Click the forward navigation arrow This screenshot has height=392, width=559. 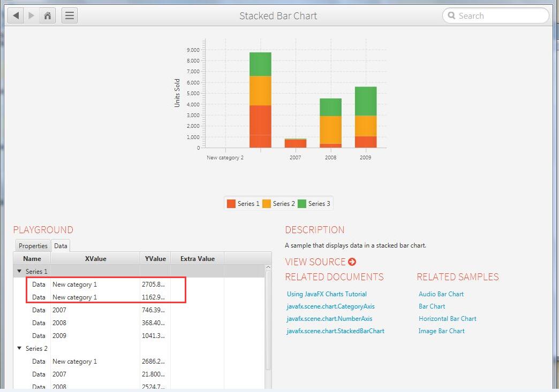(x=32, y=16)
